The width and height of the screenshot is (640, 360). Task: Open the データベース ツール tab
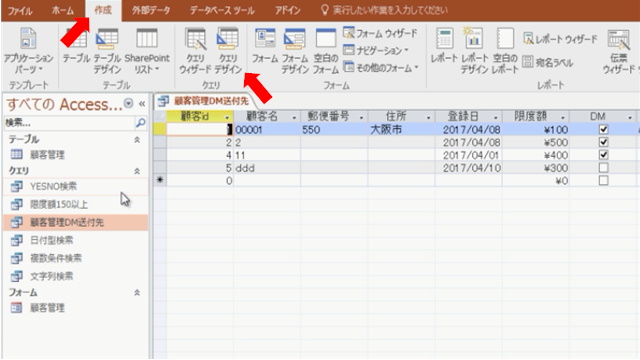222,10
